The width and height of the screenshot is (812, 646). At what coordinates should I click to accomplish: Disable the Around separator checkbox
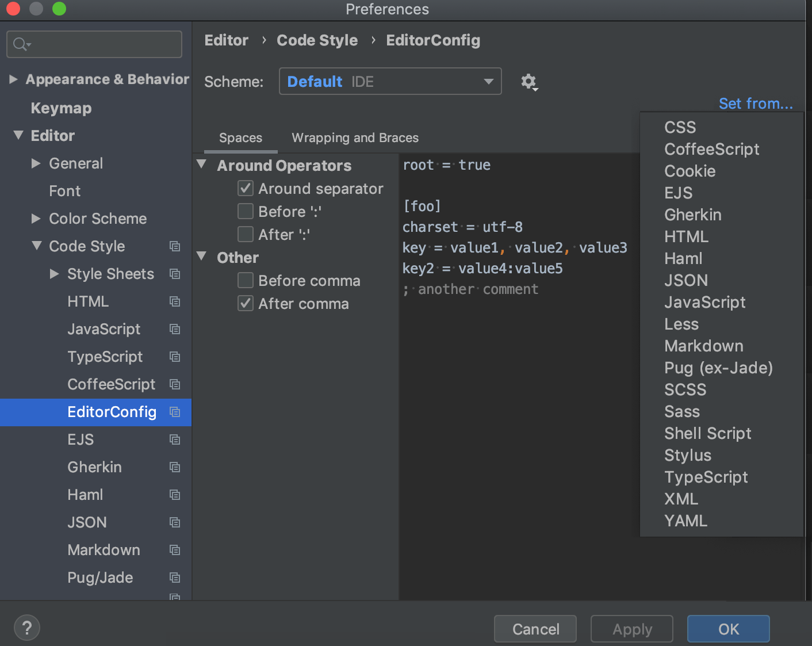(246, 188)
